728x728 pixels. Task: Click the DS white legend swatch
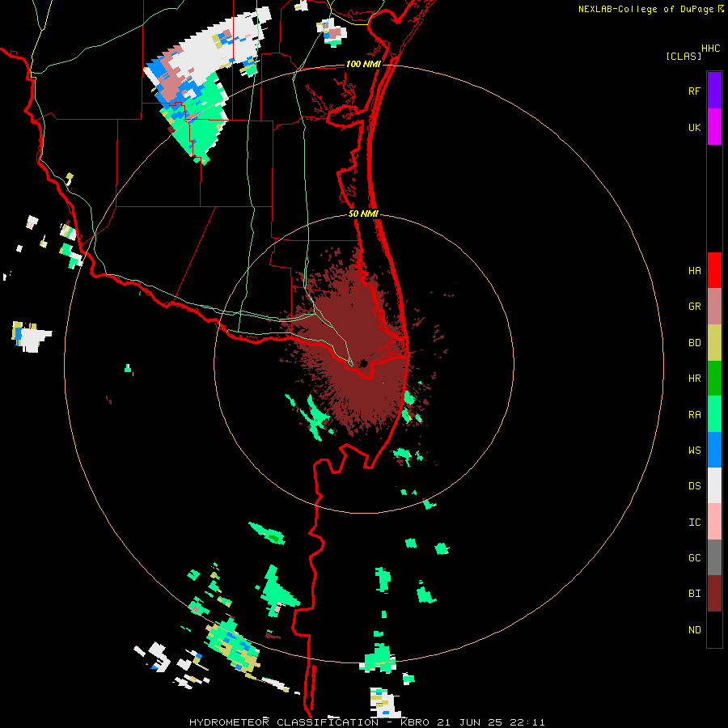(x=714, y=485)
